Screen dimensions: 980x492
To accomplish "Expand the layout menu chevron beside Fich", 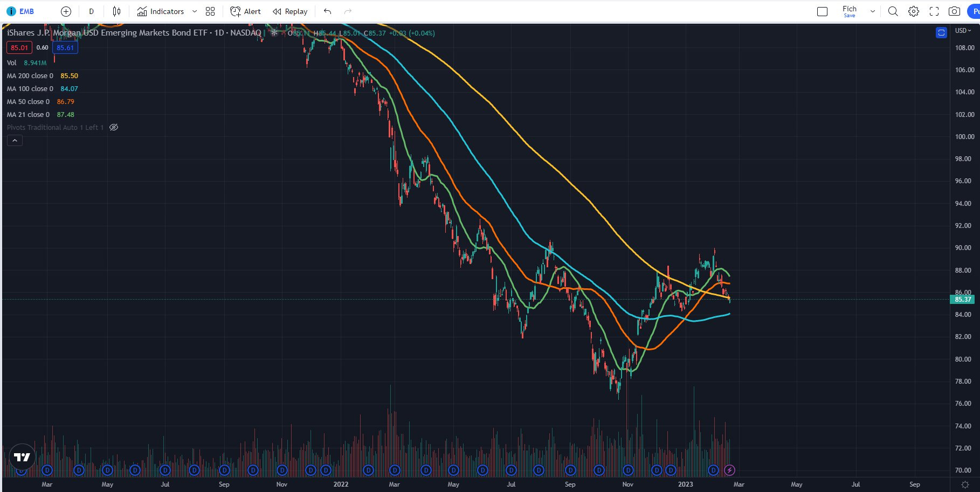I will 873,11.
